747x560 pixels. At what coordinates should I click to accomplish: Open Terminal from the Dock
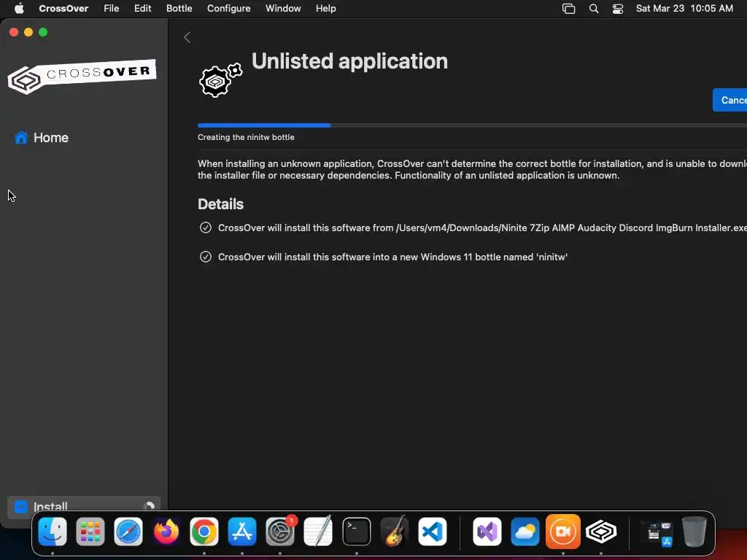click(356, 532)
